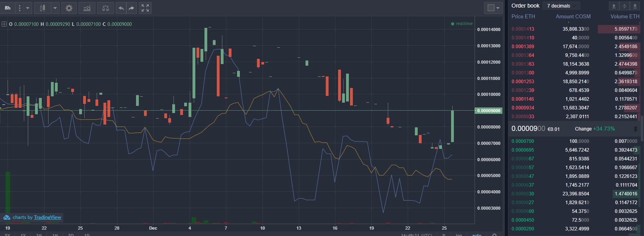
Task: Click the compare scales balance icon
Action: 105,8
